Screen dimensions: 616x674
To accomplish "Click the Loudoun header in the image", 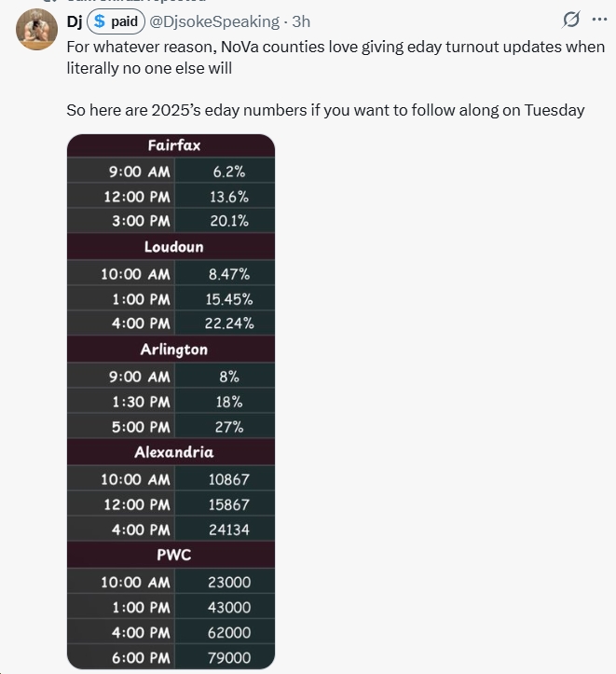I will click(173, 247).
